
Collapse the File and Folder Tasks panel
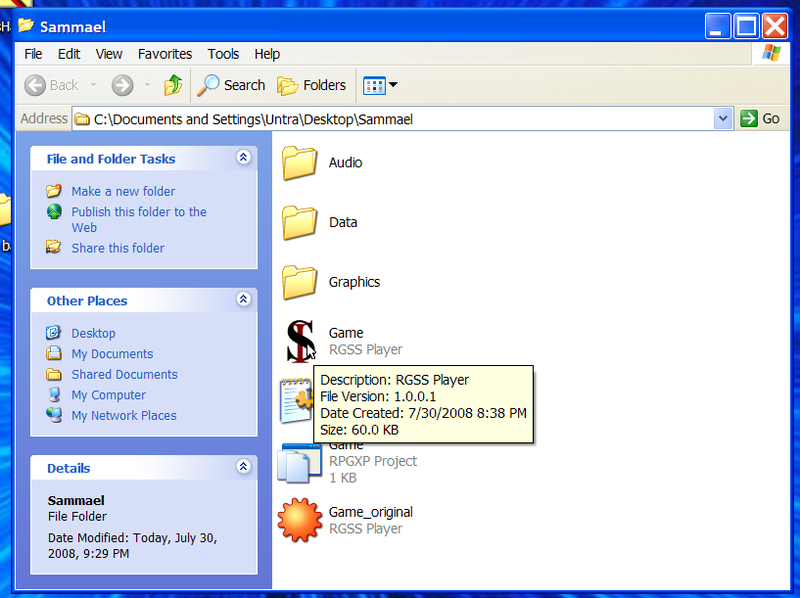tap(243, 157)
